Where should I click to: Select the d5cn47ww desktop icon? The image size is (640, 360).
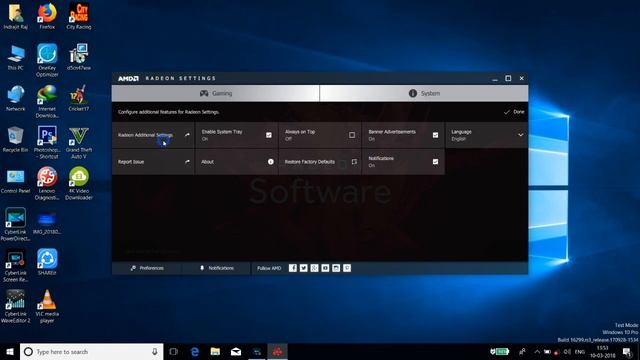point(79,58)
